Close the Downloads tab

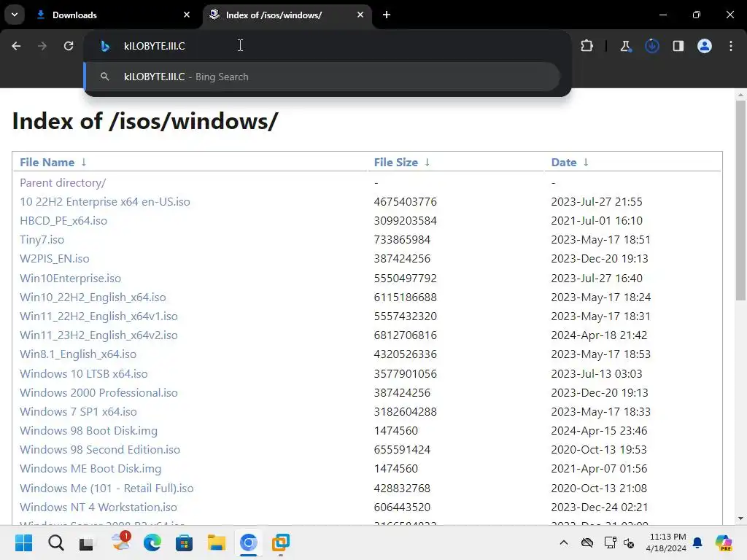tap(187, 15)
